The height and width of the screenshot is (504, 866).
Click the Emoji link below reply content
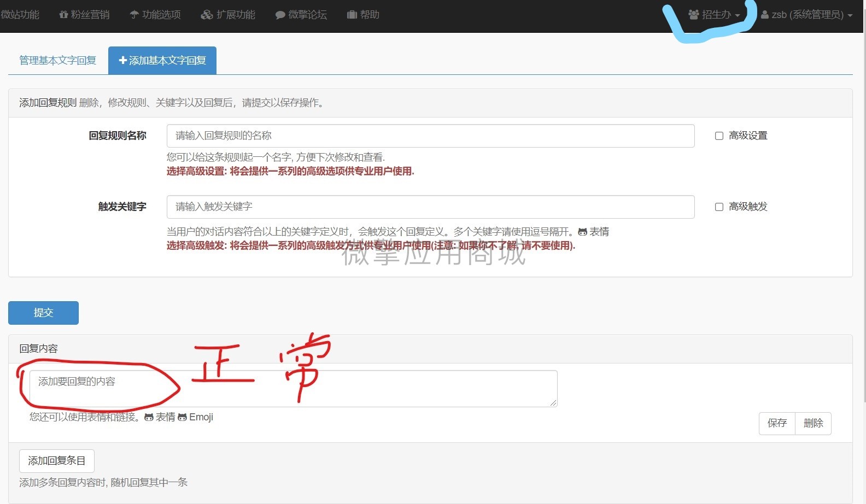pos(196,417)
